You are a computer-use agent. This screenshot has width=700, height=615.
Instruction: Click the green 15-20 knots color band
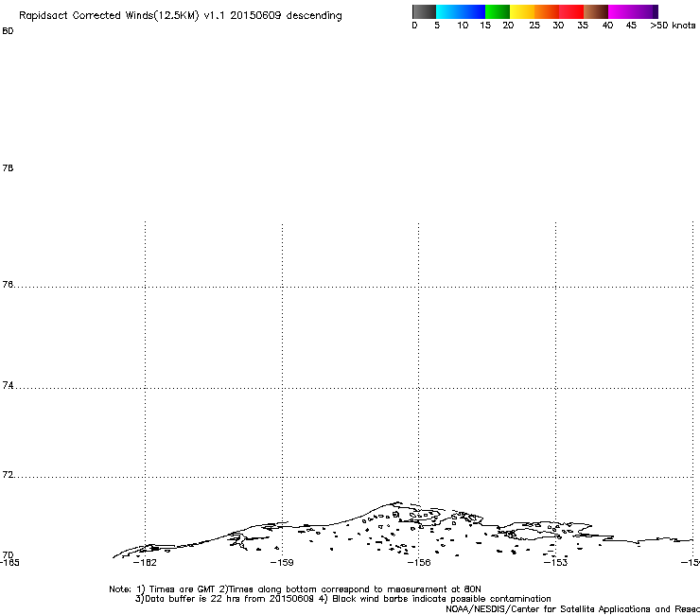pyautogui.click(x=498, y=11)
